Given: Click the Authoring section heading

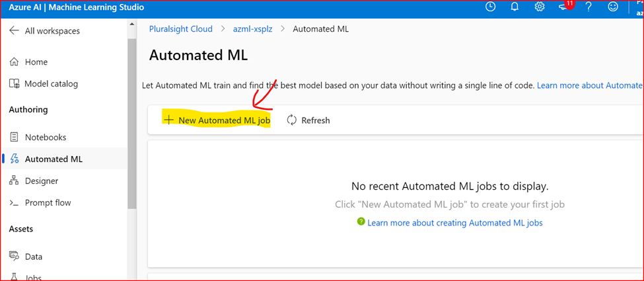Looking at the screenshot, I should [x=28, y=110].
